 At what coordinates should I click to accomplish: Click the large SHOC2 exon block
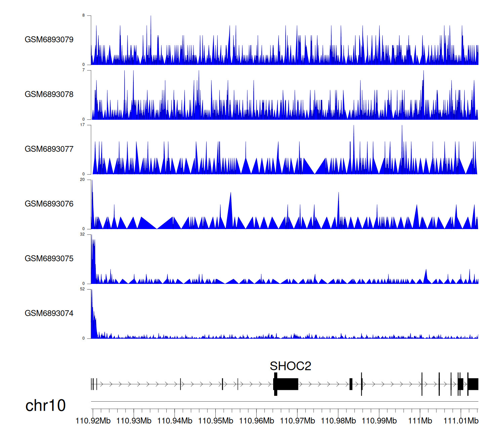[x=286, y=384]
